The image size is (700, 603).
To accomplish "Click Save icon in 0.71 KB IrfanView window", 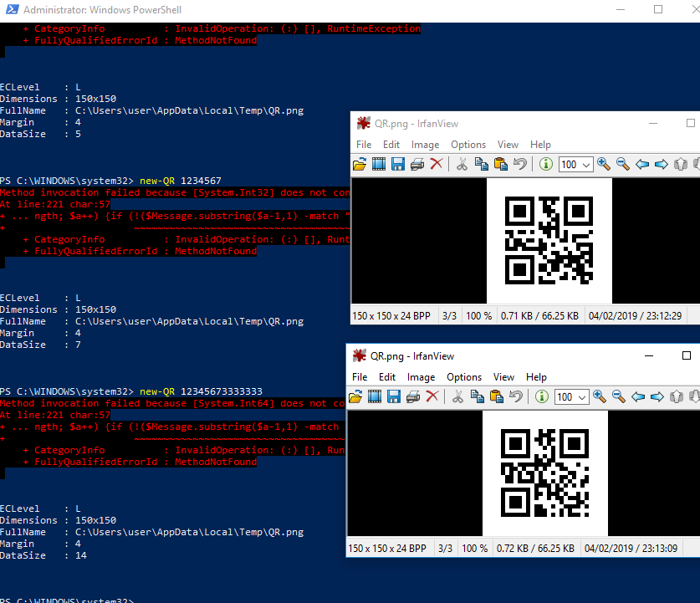I will pyautogui.click(x=398, y=164).
